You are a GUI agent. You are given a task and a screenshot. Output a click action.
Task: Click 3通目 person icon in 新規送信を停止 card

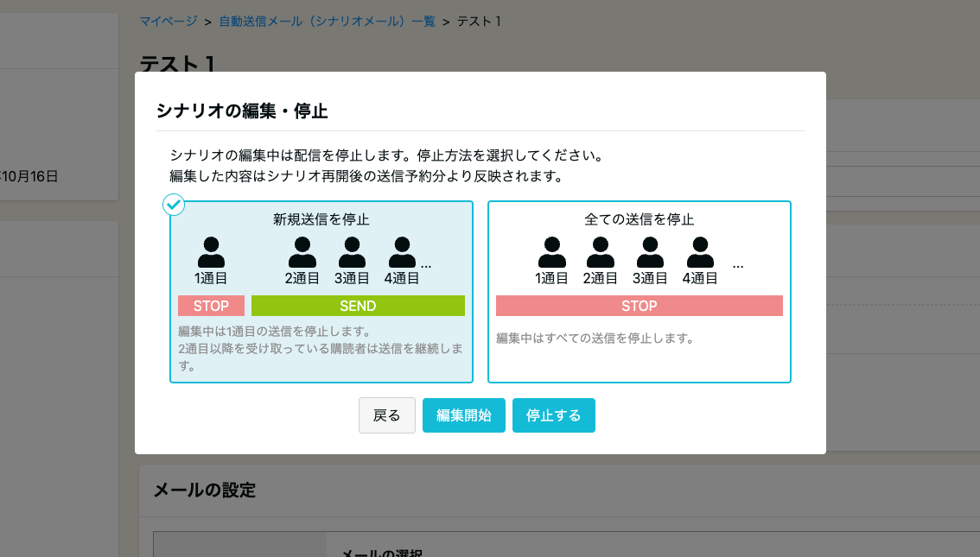click(352, 252)
